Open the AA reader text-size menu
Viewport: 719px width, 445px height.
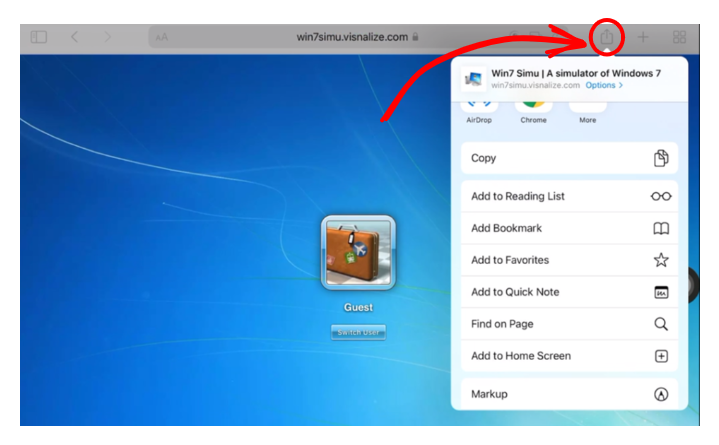(x=161, y=37)
